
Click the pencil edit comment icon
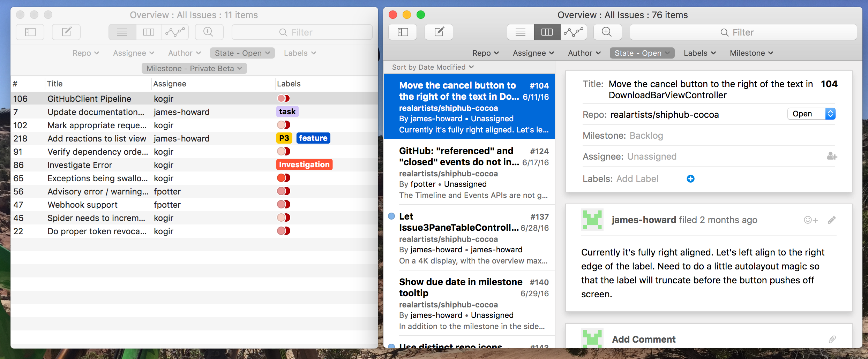pyautogui.click(x=832, y=220)
